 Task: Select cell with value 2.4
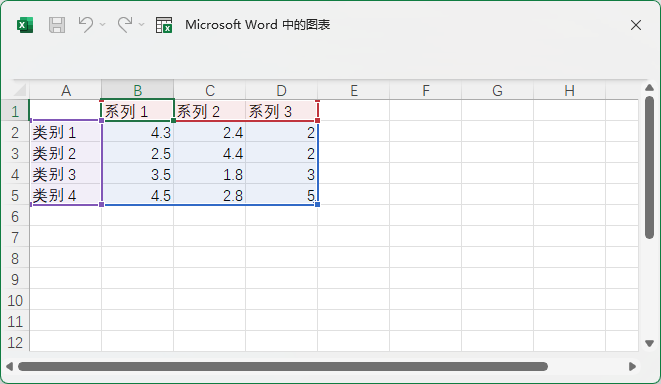[x=210, y=132]
